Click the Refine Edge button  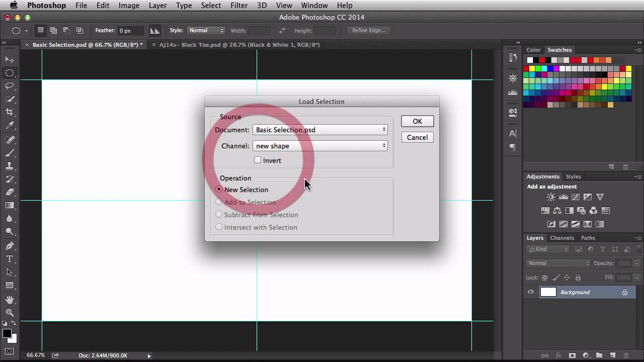point(369,31)
